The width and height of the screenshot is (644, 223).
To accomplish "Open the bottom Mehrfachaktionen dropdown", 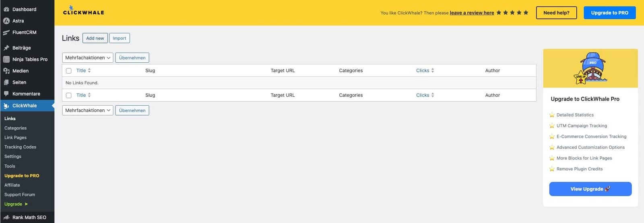I will (87, 110).
